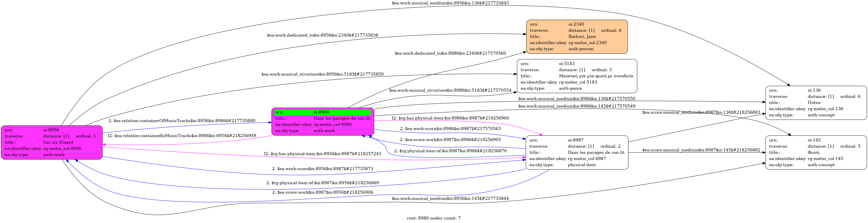Click the containerOfMusicTracks edge label
868x223 pixels.
coord(182,121)
